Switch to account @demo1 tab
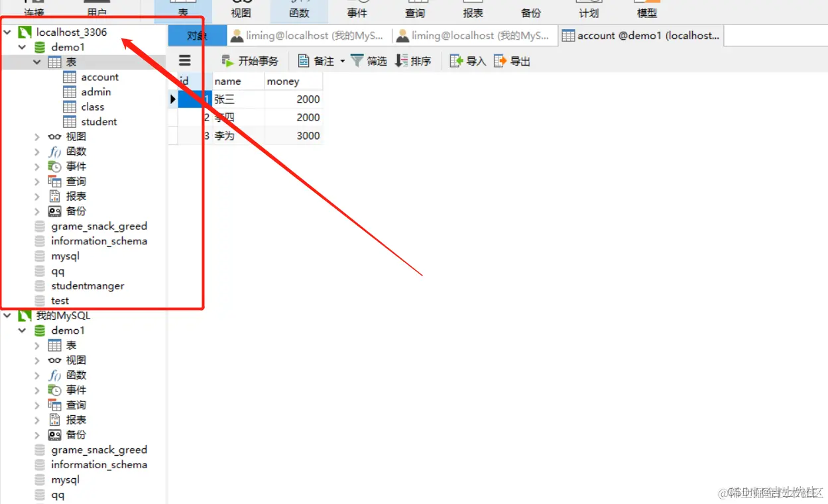This screenshot has width=828, height=504. pyautogui.click(x=641, y=36)
